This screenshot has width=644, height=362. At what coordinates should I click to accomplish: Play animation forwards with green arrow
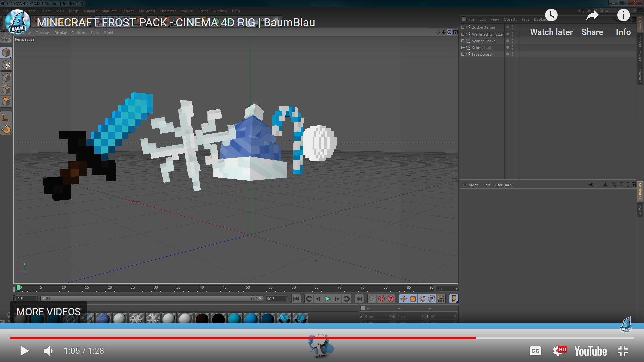click(328, 299)
